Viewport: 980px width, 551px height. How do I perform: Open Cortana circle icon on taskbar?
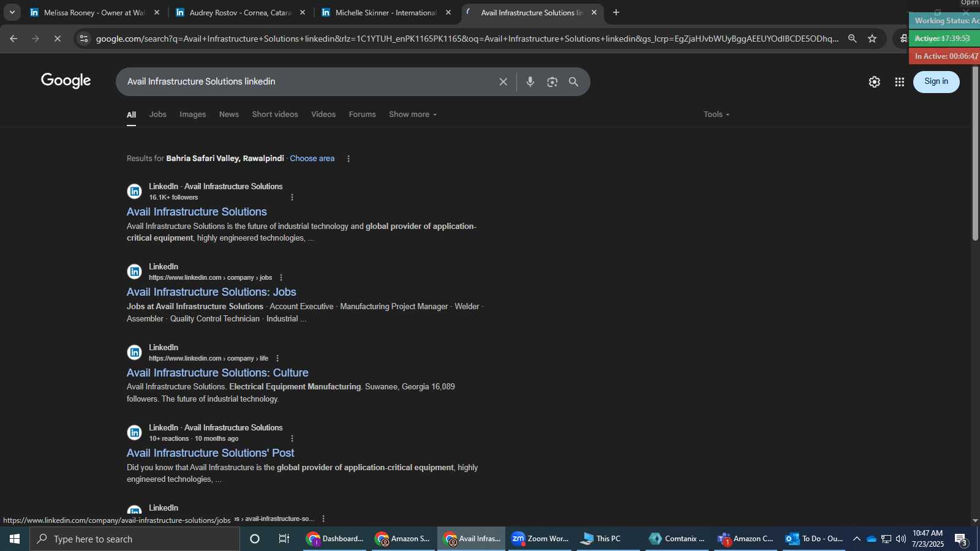(255, 539)
